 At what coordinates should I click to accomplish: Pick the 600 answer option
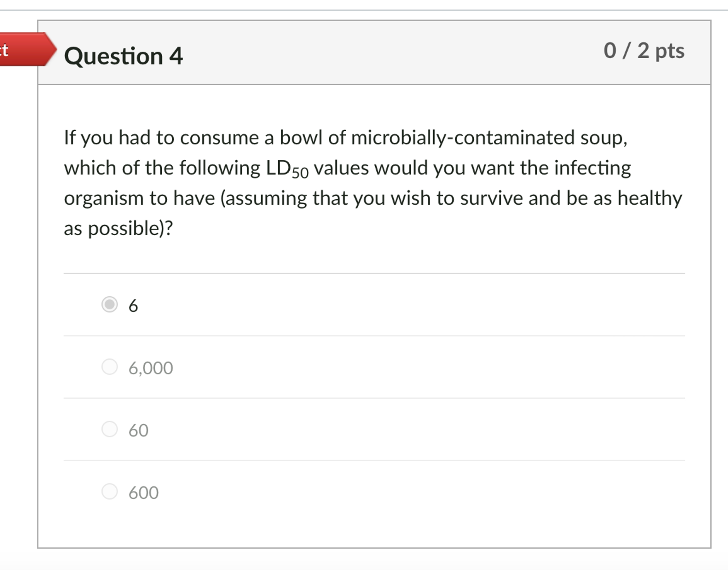click(x=109, y=492)
